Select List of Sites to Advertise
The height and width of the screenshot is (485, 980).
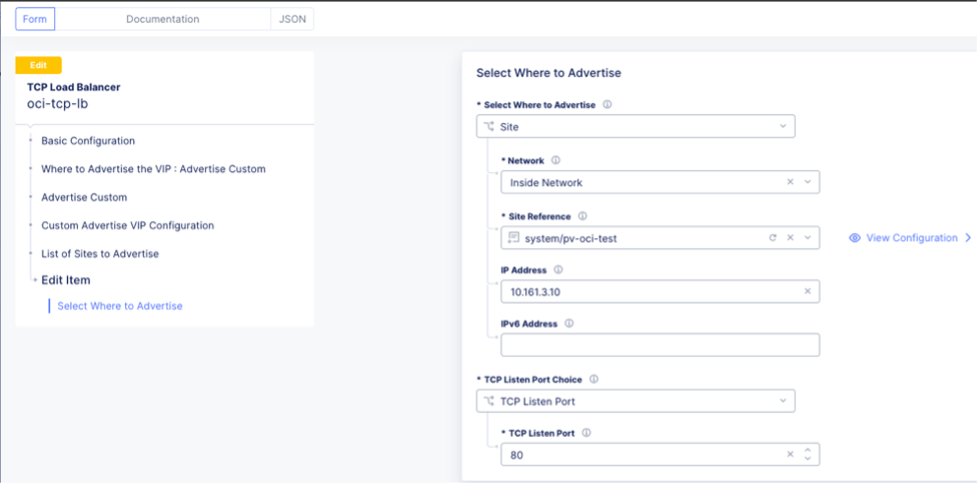coord(100,253)
